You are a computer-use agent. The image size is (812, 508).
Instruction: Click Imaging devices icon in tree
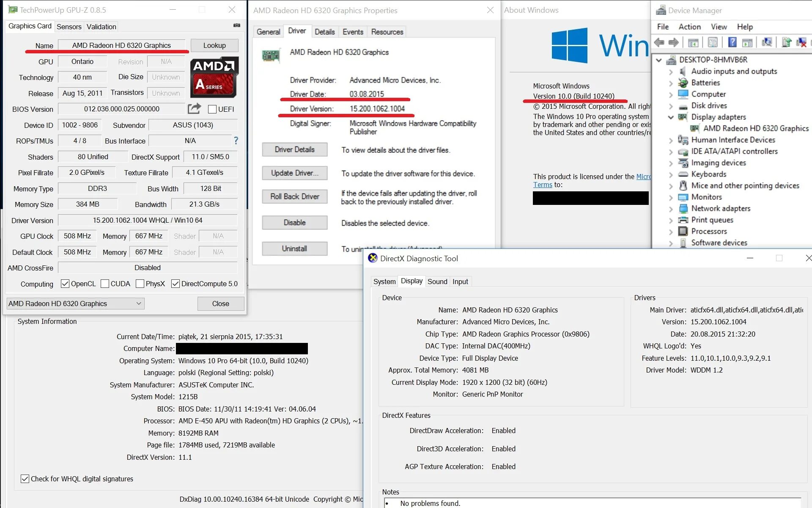coord(683,163)
